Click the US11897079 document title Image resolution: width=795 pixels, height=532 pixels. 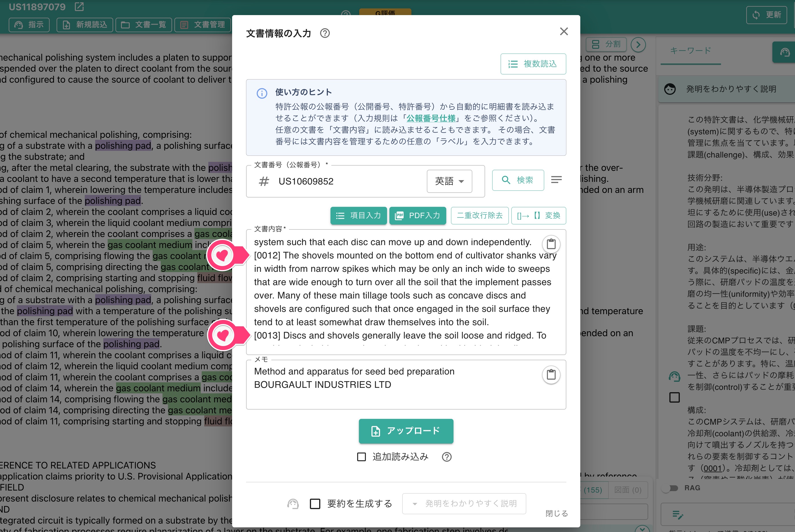coord(37,7)
